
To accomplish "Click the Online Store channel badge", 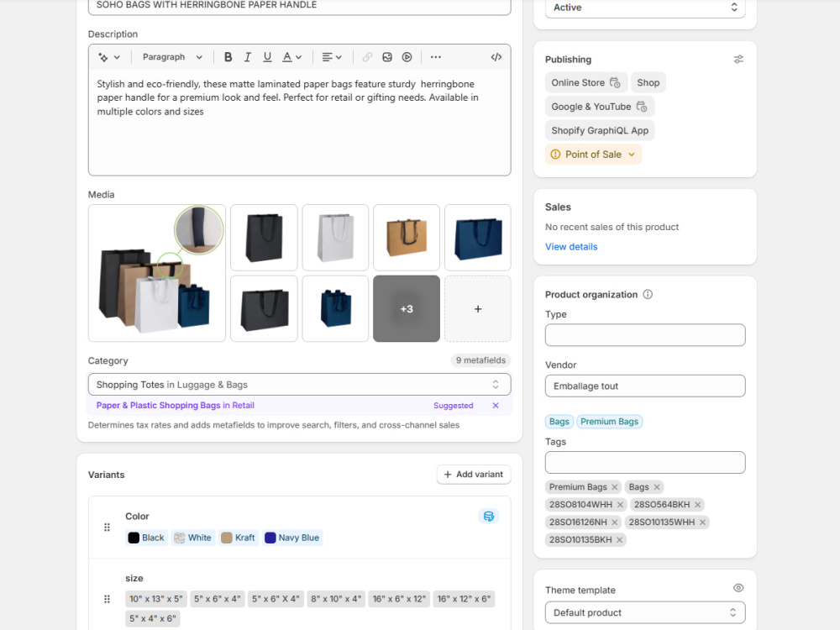I will (585, 82).
